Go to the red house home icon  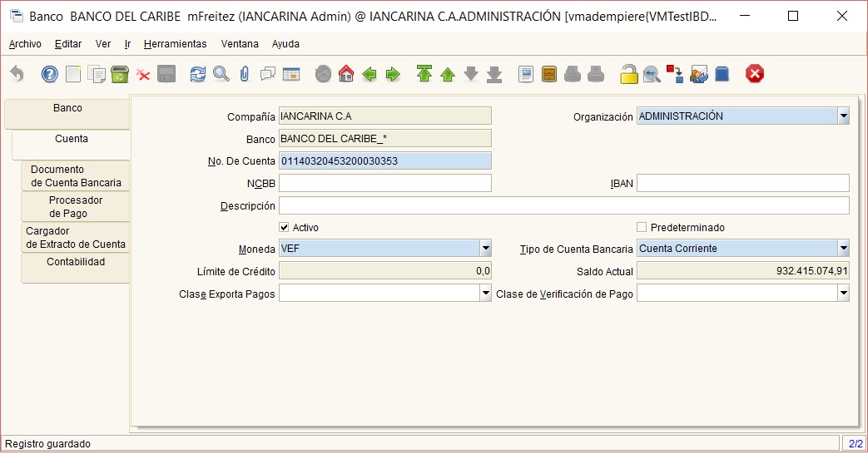click(x=346, y=73)
